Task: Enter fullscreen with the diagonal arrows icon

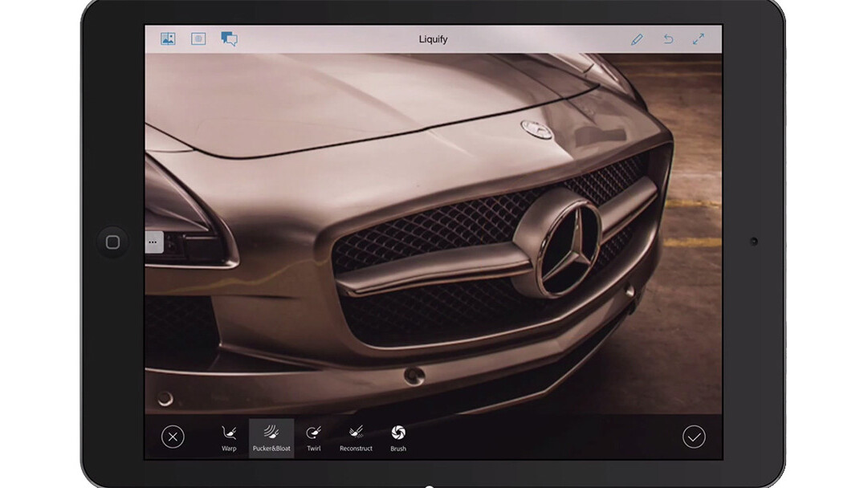Action: coord(699,39)
